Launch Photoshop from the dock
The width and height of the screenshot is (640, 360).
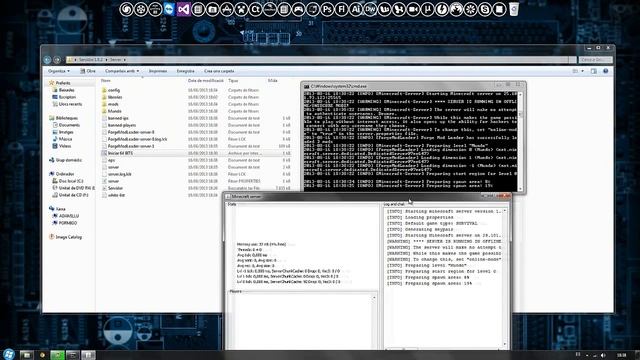[327, 9]
